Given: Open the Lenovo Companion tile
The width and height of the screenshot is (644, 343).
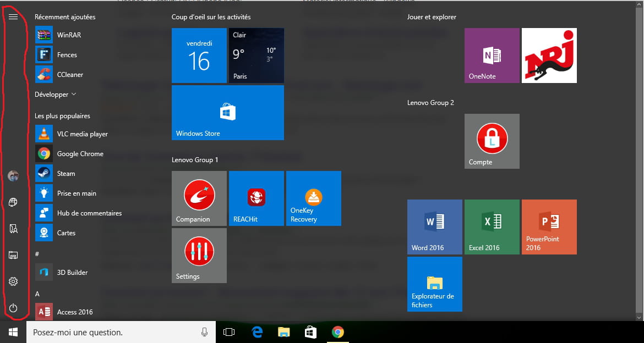Looking at the screenshot, I should [199, 198].
